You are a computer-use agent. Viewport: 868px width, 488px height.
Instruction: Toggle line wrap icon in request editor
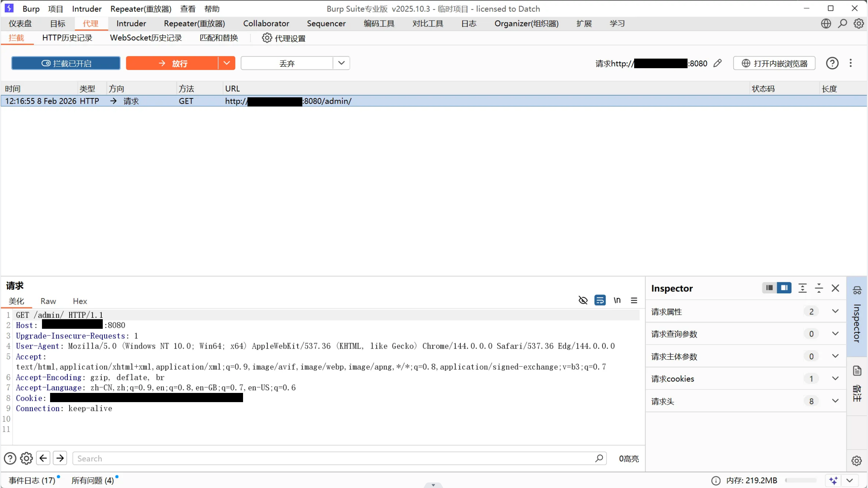[600, 300]
